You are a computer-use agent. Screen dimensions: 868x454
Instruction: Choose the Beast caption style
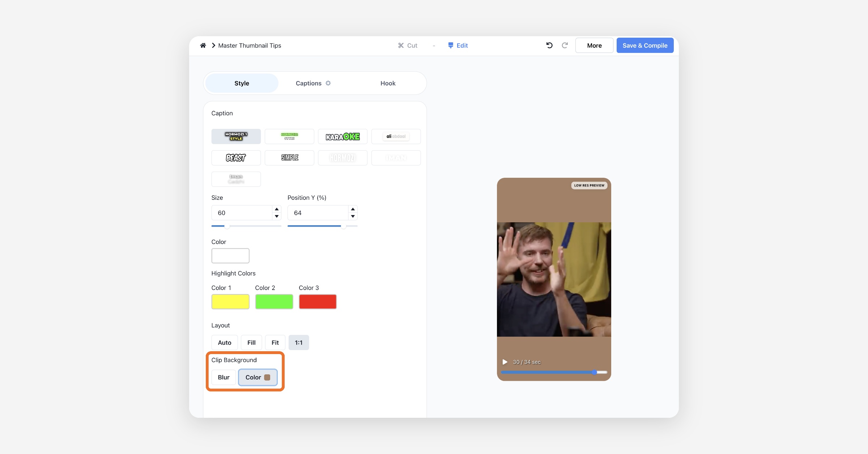tap(236, 158)
